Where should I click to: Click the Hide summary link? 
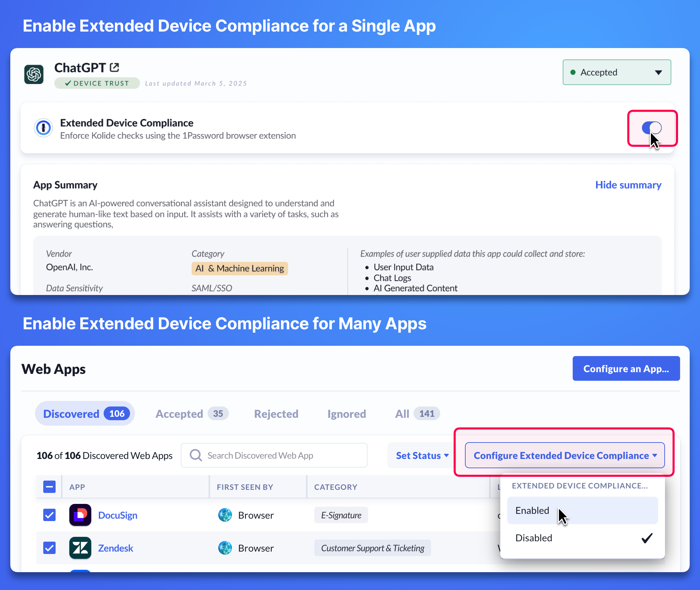click(x=628, y=185)
